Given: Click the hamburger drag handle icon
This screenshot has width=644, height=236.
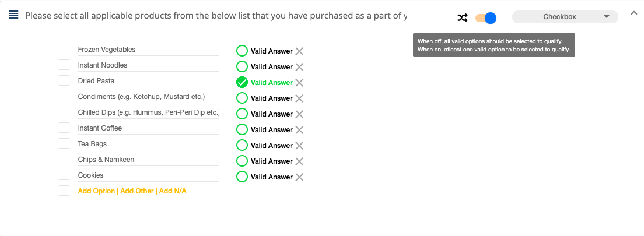Looking at the screenshot, I should coord(13,15).
